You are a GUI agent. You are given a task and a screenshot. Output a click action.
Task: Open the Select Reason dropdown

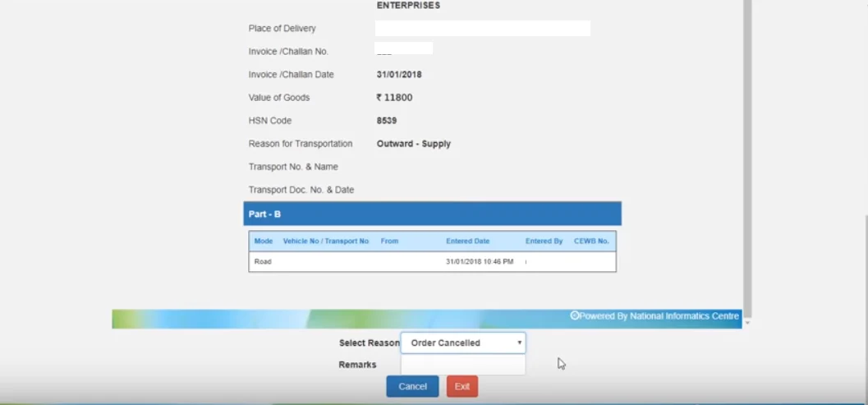[x=463, y=343]
